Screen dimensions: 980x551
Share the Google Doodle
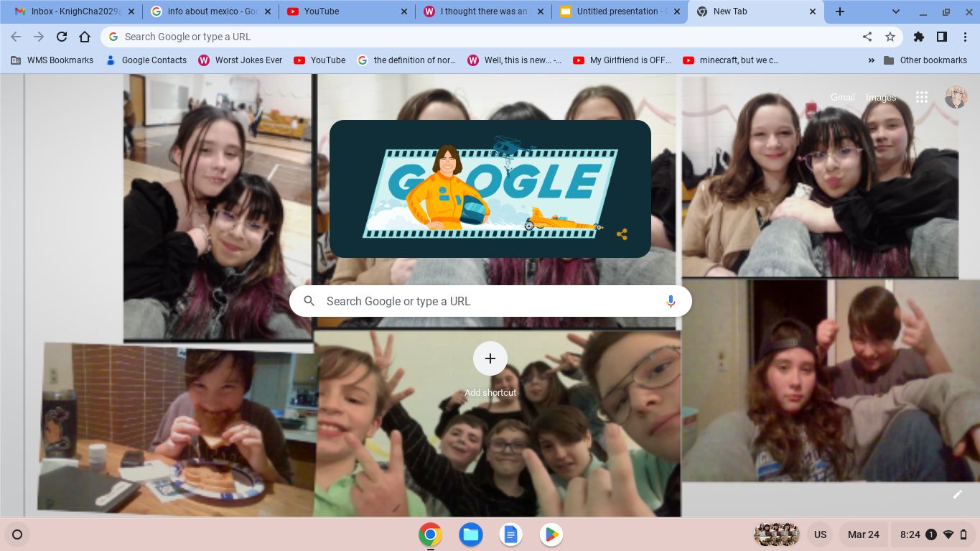point(622,234)
